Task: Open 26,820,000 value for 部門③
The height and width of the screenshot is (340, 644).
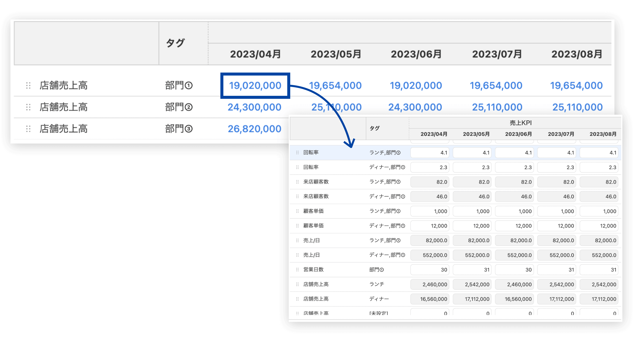Action: coord(254,129)
